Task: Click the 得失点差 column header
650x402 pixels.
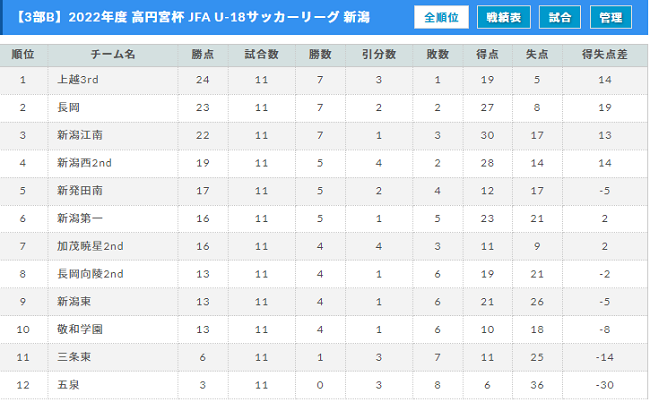Action: 605,55
